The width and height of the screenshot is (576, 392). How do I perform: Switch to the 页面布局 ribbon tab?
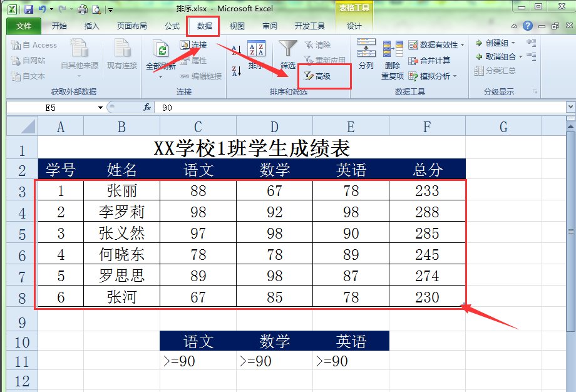(x=132, y=26)
